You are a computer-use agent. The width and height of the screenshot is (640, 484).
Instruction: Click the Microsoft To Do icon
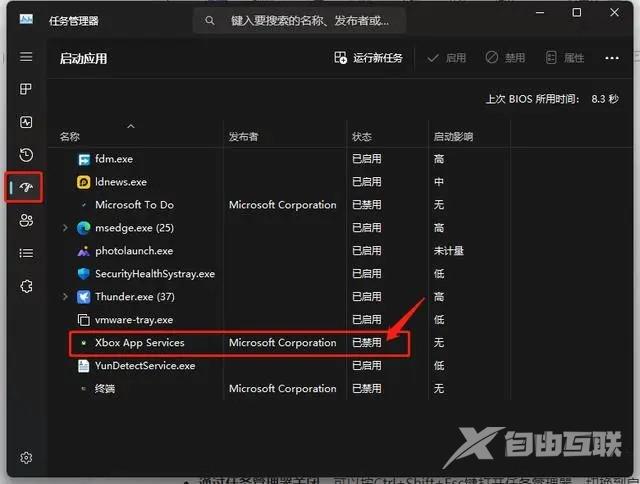(84, 205)
